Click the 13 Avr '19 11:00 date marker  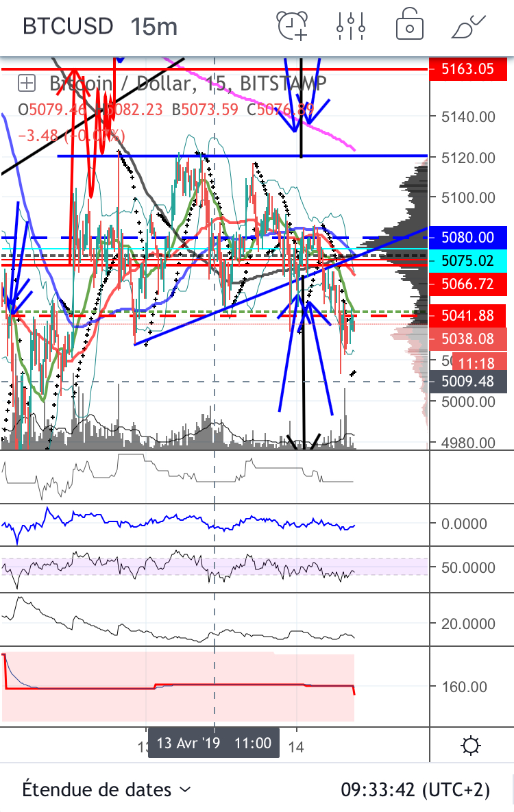pos(214,743)
